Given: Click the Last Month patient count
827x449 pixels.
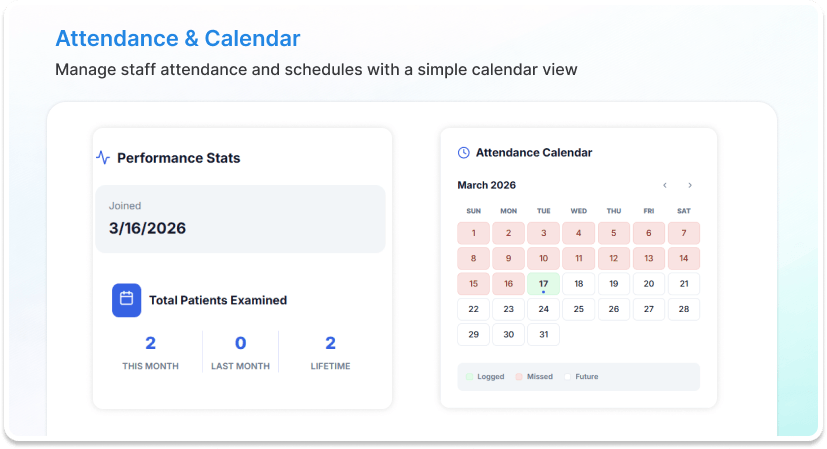Looking at the screenshot, I should [240, 343].
